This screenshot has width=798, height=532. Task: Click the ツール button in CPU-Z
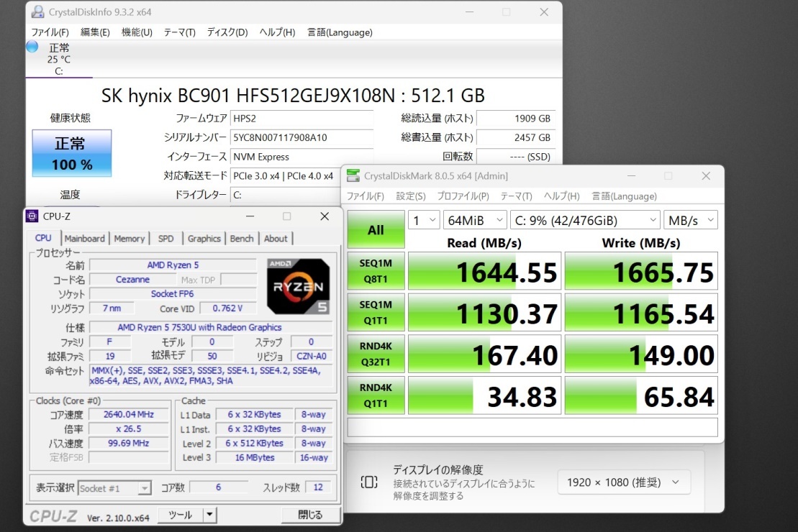[181, 515]
